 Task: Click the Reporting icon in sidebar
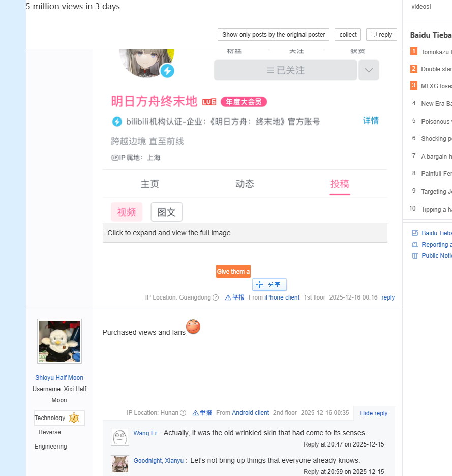(415, 244)
